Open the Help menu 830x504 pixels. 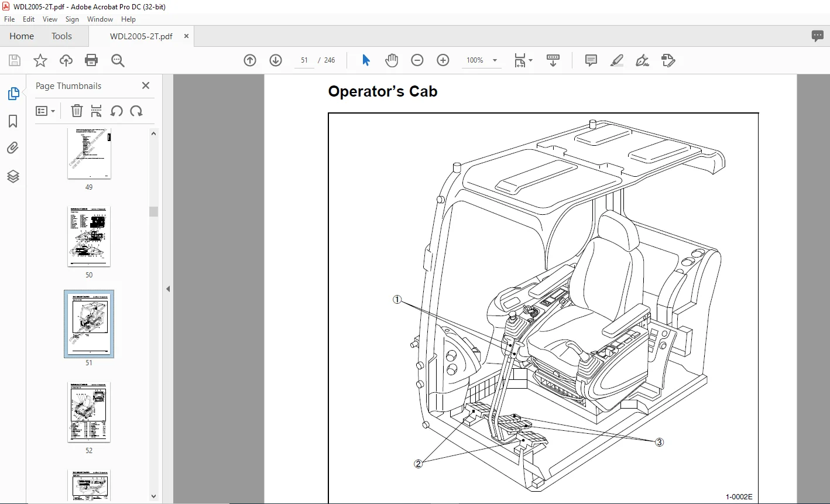[x=128, y=19]
